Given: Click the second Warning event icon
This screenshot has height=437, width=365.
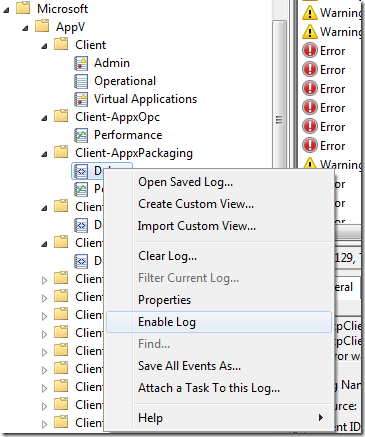Looking at the screenshot, I should pyautogui.click(x=310, y=31).
